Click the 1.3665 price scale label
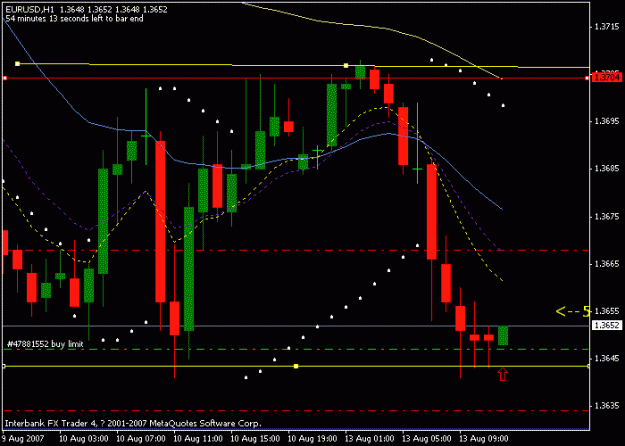Screen dimensions: 625x446 (607, 264)
